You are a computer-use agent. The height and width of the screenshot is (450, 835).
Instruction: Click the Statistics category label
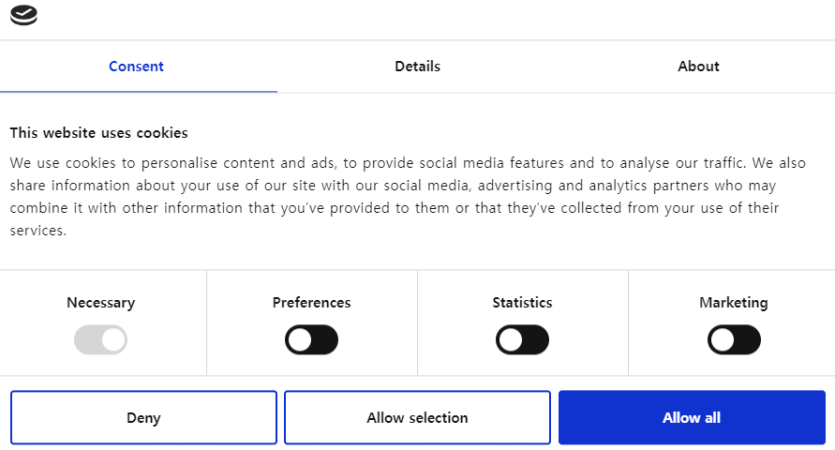click(522, 302)
